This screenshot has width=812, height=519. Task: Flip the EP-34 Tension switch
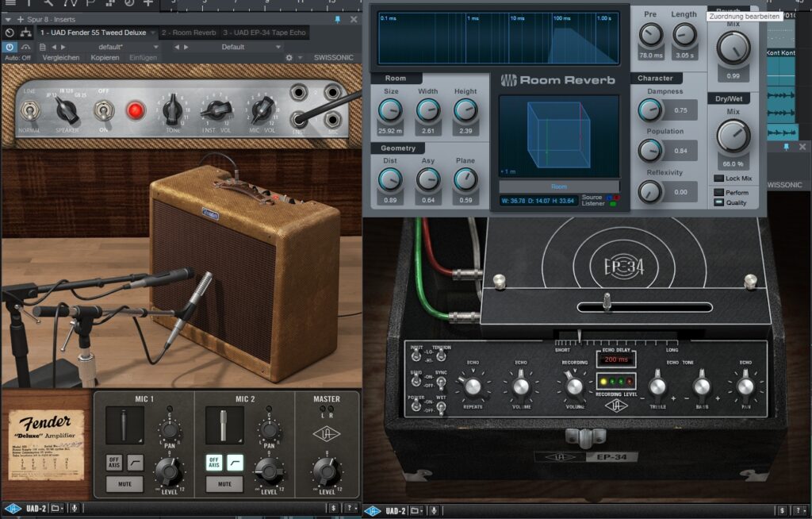click(441, 356)
